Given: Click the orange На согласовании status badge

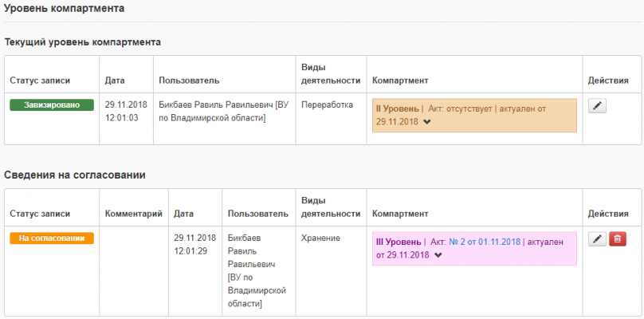Looking at the screenshot, I should [52, 238].
